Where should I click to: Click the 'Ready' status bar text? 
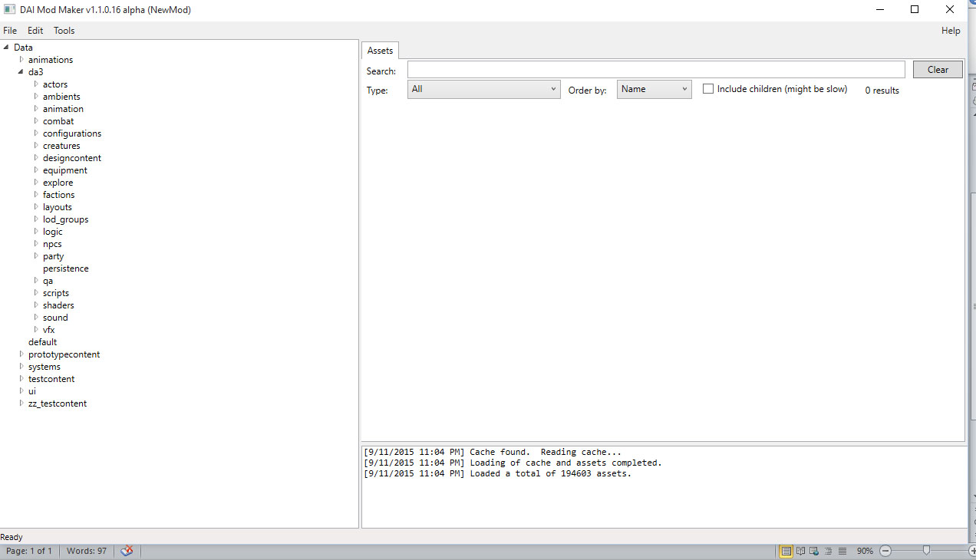pyautogui.click(x=12, y=537)
